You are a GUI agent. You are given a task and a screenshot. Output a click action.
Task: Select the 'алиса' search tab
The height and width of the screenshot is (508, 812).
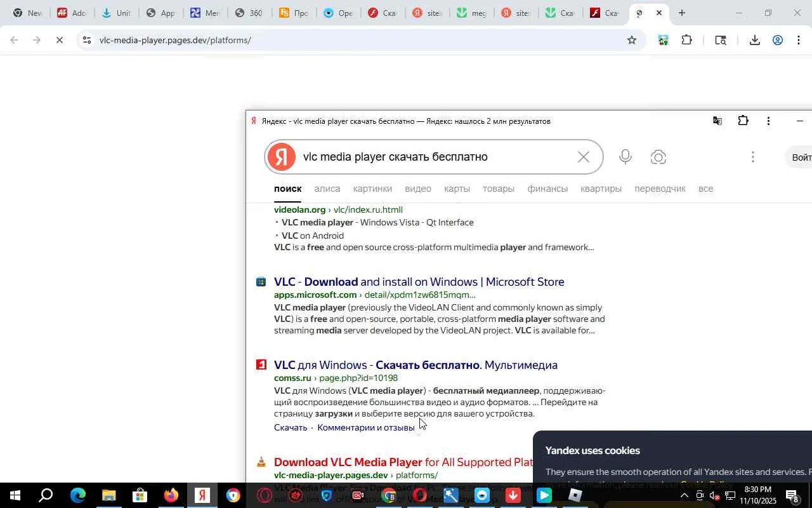[x=327, y=189]
